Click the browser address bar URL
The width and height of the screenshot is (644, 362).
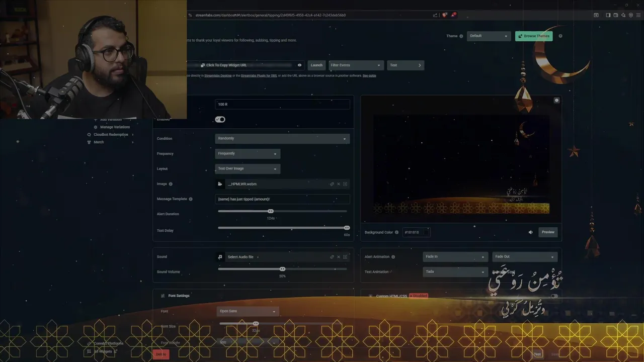coord(271,15)
